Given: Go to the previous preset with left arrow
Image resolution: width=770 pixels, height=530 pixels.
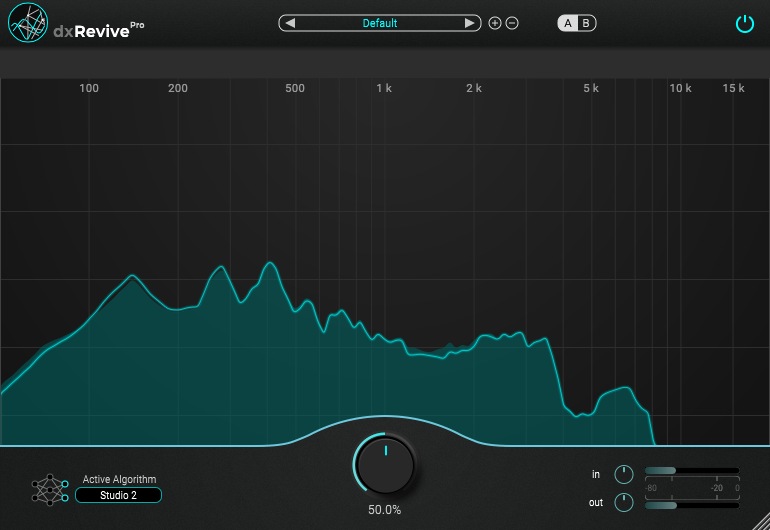Looking at the screenshot, I should pos(291,23).
